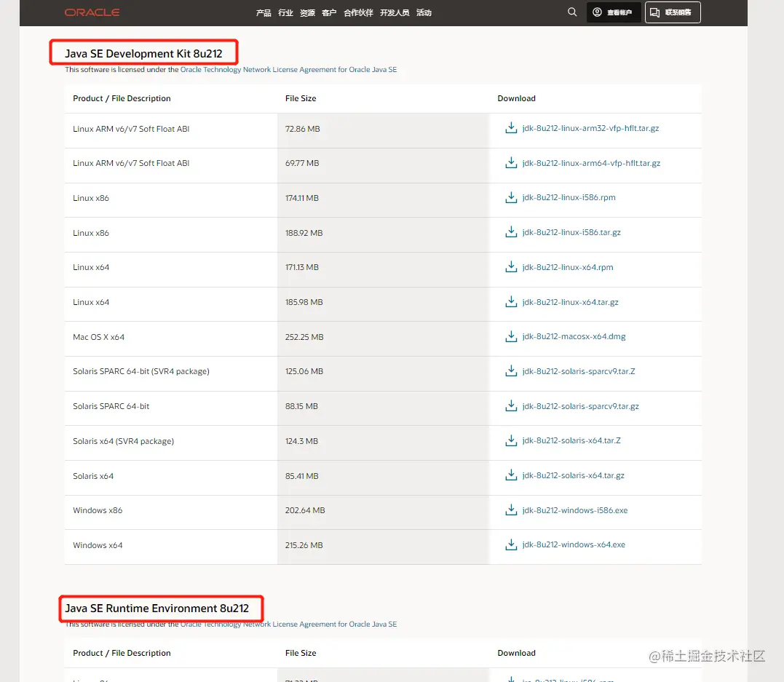Download jdk-8u212-solaris-x64.tar.Z link
This screenshot has height=682, width=784.
coord(571,440)
